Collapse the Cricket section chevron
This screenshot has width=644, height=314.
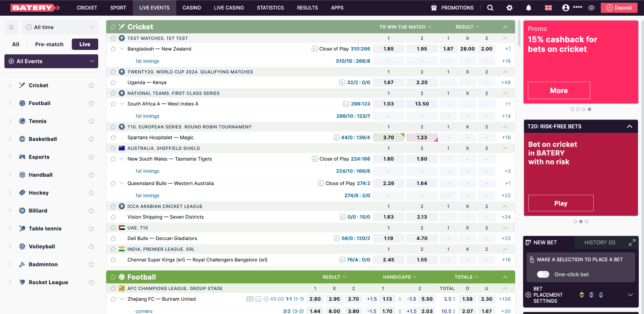click(x=505, y=27)
